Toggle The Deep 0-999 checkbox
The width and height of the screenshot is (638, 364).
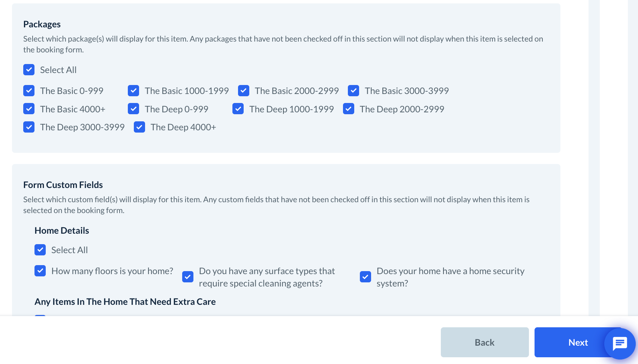[133, 109]
